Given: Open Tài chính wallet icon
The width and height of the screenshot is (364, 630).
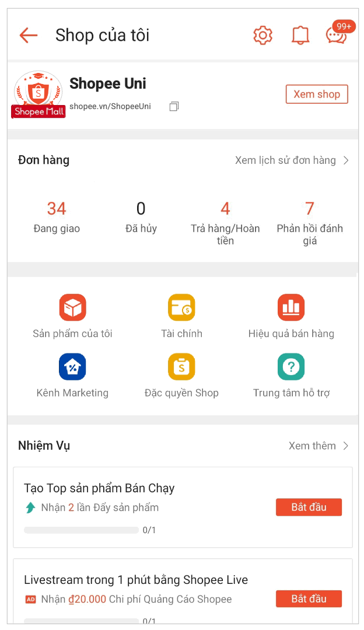Looking at the screenshot, I should (x=181, y=307).
